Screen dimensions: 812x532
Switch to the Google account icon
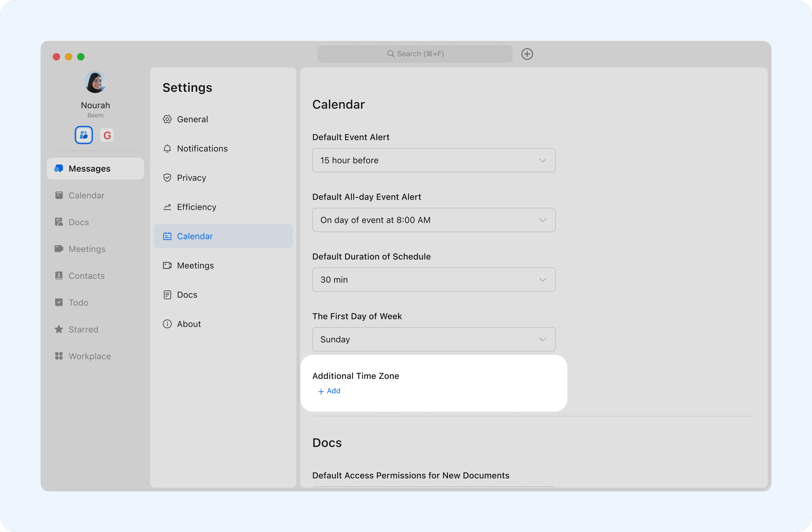tap(107, 136)
